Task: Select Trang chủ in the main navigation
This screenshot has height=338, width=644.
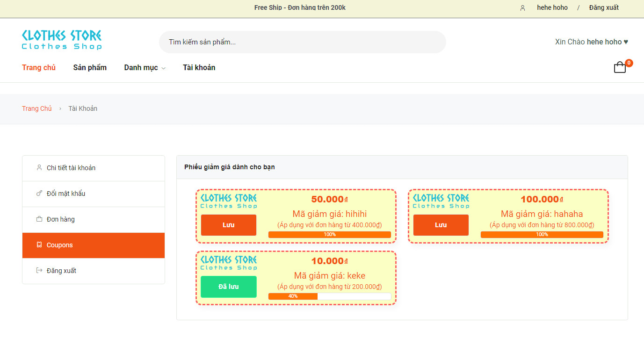Action: coord(39,68)
